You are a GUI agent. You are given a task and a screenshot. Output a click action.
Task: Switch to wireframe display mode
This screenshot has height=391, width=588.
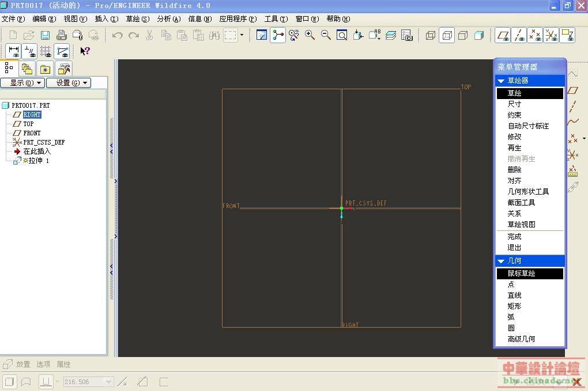tap(431, 36)
